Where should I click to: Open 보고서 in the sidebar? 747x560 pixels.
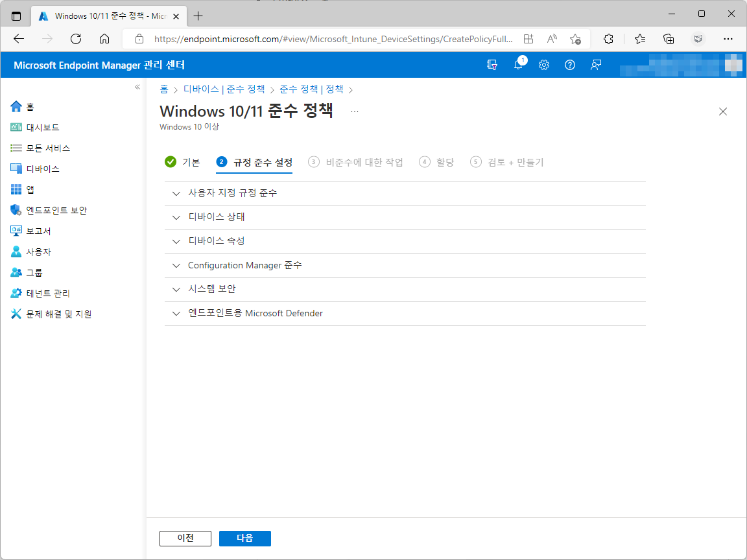pos(30,231)
